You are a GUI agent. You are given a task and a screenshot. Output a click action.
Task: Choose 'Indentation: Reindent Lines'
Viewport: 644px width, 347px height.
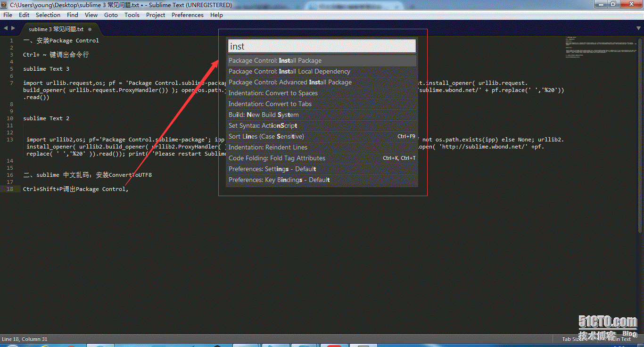[x=322, y=147]
